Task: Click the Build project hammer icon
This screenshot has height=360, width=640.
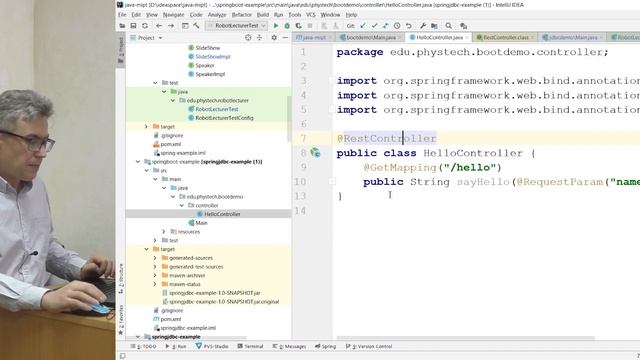Action: point(196,26)
